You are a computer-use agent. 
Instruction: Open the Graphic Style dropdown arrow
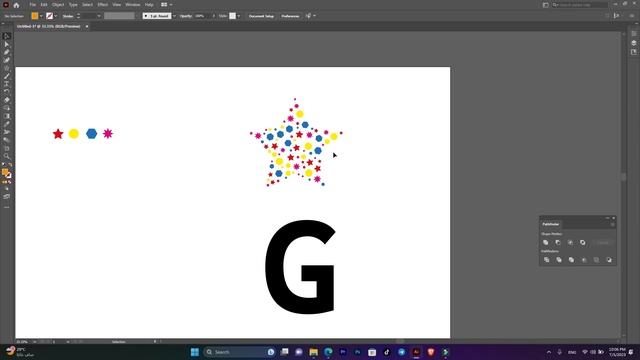[x=239, y=16]
